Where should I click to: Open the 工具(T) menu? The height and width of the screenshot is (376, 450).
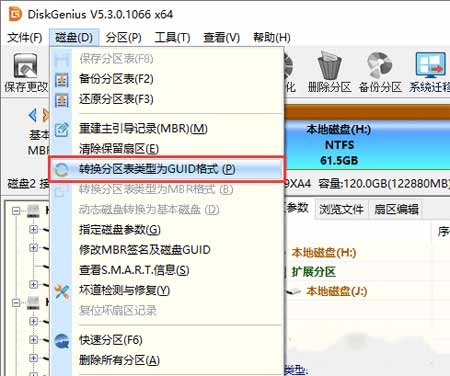coord(172,37)
